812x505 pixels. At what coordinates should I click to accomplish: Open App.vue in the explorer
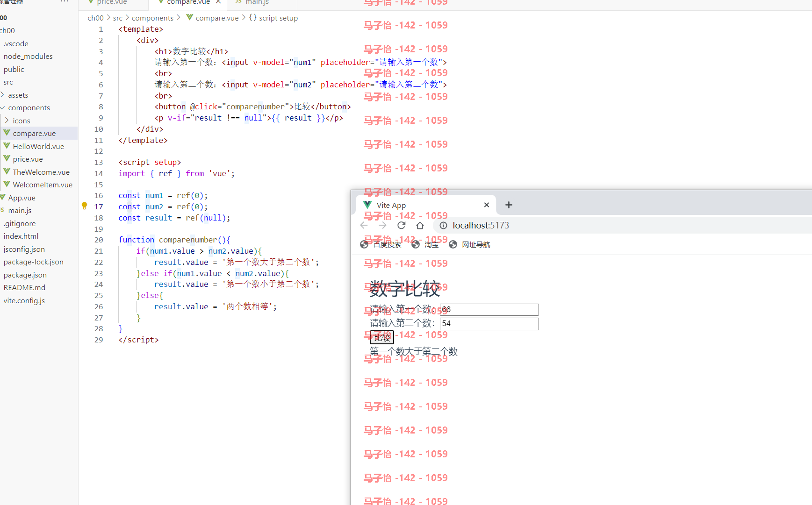pyautogui.click(x=22, y=198)
